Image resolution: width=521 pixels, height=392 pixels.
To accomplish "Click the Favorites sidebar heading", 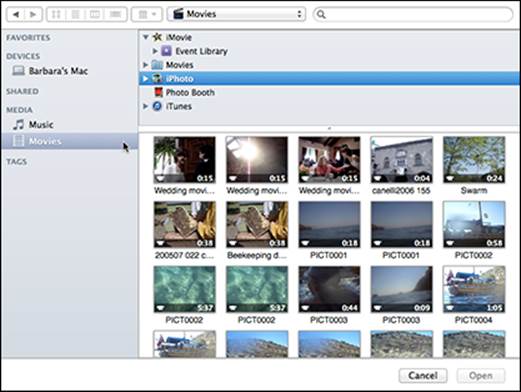I will [x=28, y=38].
